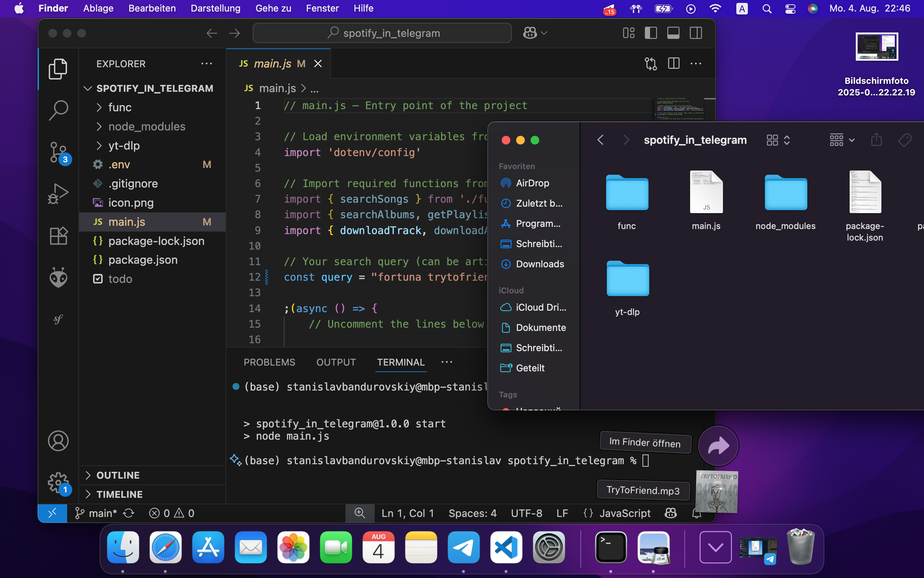The width and height of the screenshot is (924, 578).
Task: Open package-lock.json in Explorer tree
Action: pos(152,241)
